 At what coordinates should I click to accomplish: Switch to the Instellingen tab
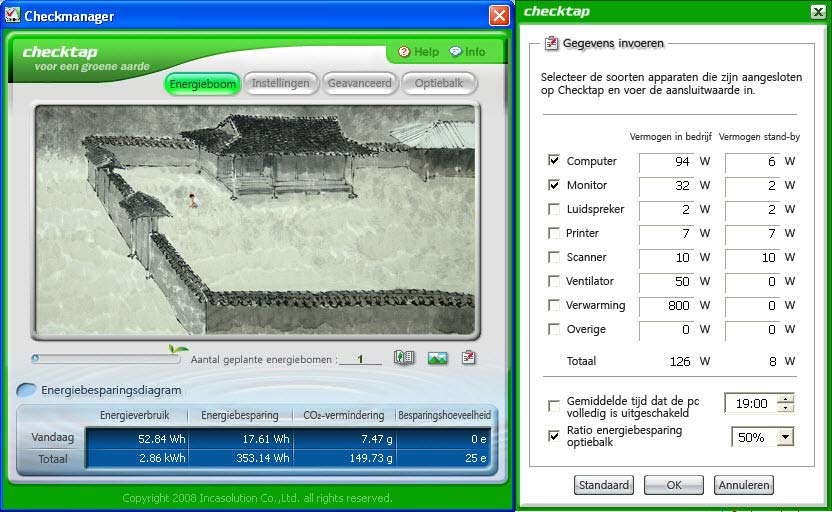280,83
